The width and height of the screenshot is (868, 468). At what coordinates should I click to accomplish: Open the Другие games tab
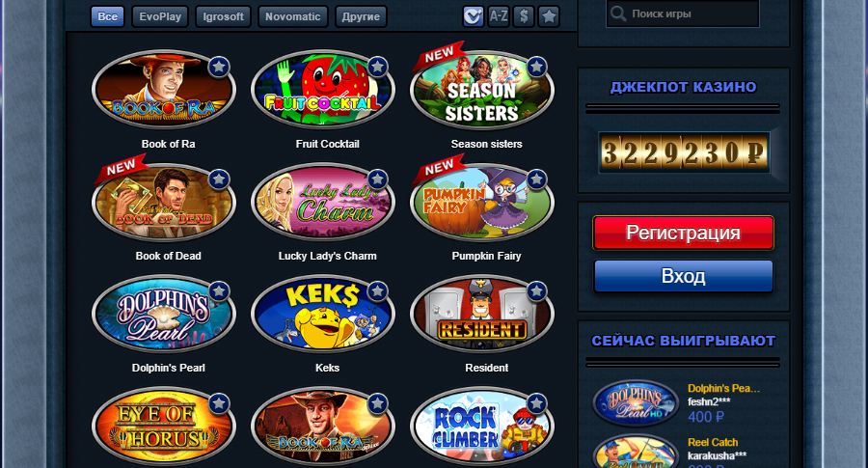[x=361, y=16]
